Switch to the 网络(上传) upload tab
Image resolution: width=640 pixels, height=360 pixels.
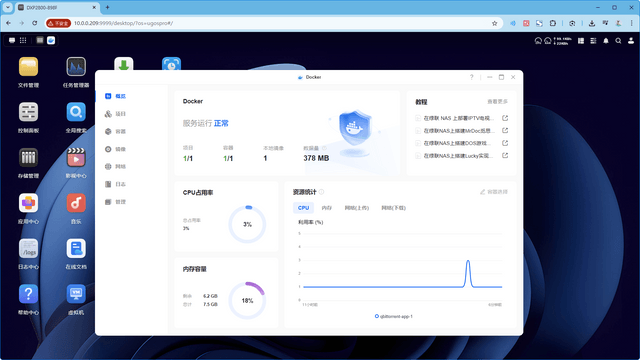[357, 208]
